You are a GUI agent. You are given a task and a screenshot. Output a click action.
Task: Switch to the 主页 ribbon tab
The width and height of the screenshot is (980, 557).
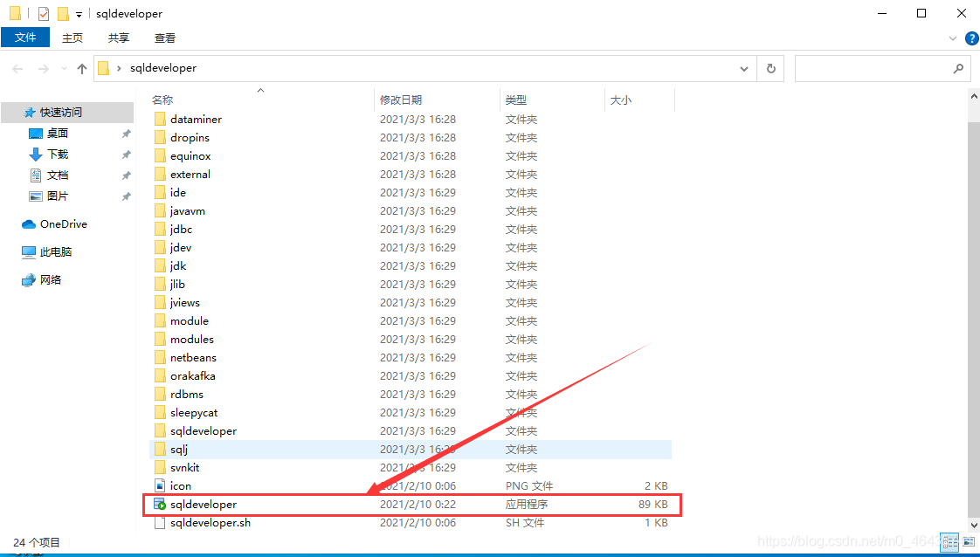tap(72, 38)
